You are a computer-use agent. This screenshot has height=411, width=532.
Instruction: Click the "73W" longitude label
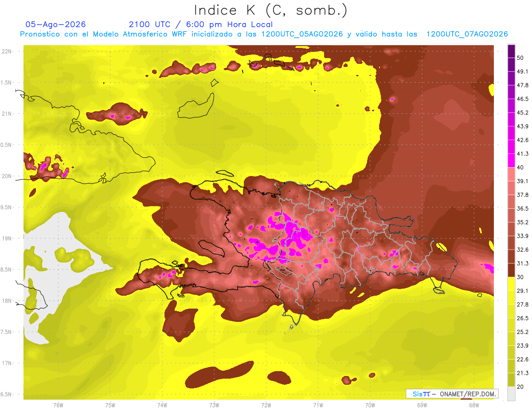[x=214, y=405]
